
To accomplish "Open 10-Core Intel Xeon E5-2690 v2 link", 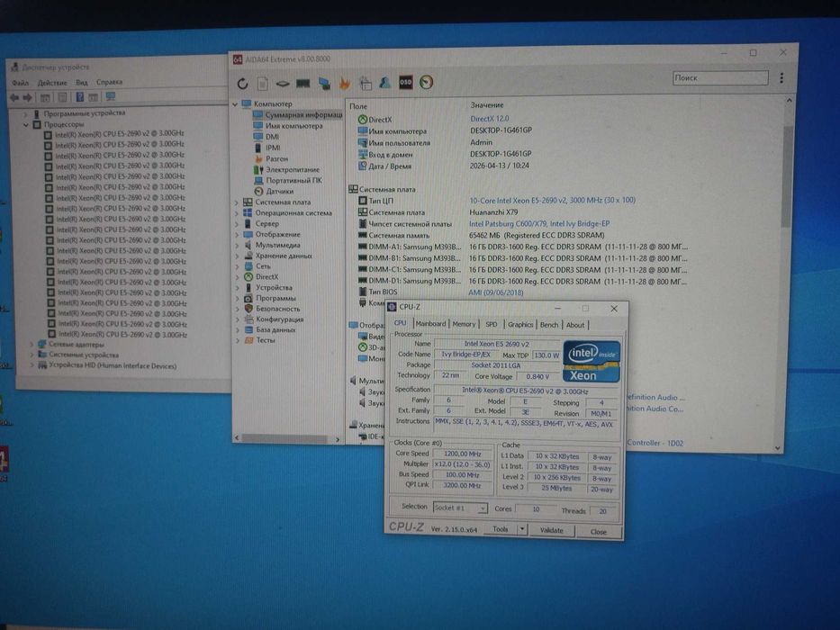I will [x=552, y=201].
